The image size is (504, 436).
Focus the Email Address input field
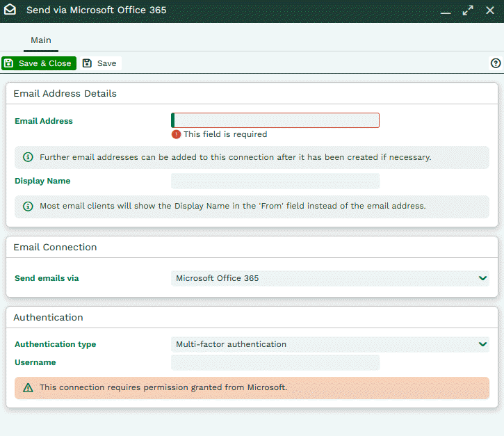(x=275, y=120)
